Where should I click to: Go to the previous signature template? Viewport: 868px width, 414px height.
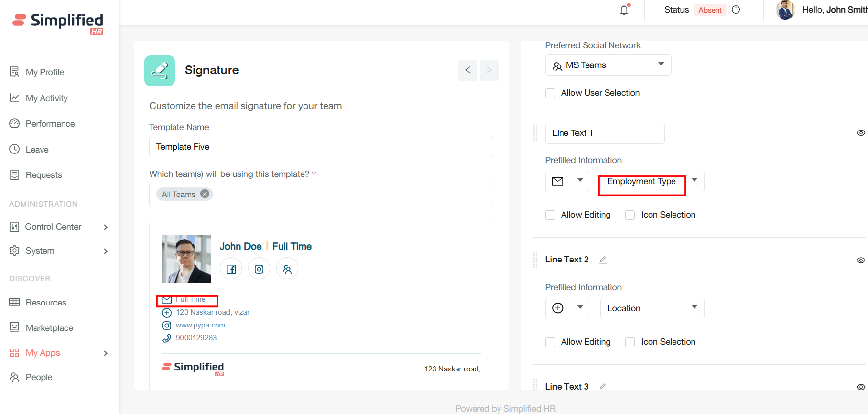point(468,70)
